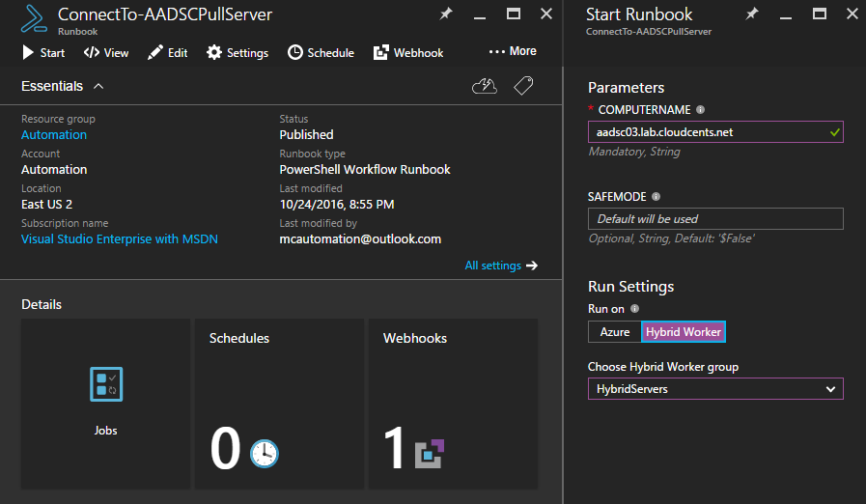Viewport: 866px width, 504px height.
Task: Open the Schedule option in the toolbar
Action: (x=321, y=52)
